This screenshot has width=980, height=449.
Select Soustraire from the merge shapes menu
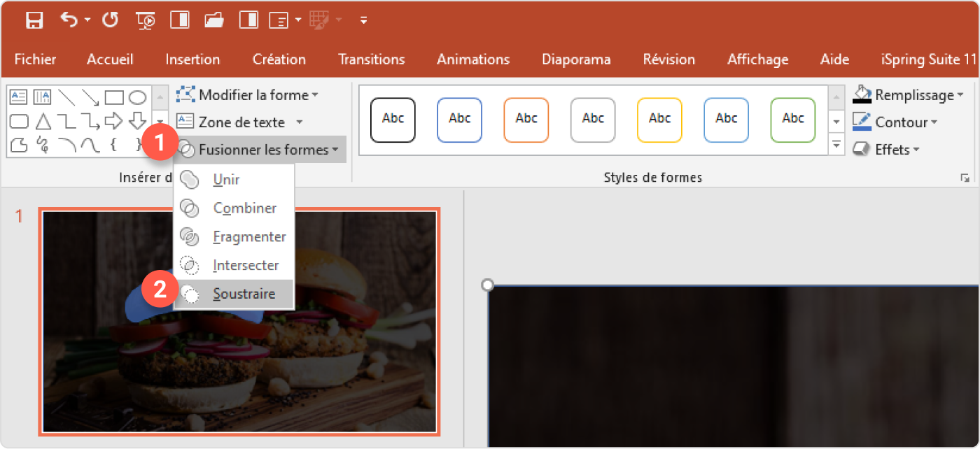click(x=244, y=294)
